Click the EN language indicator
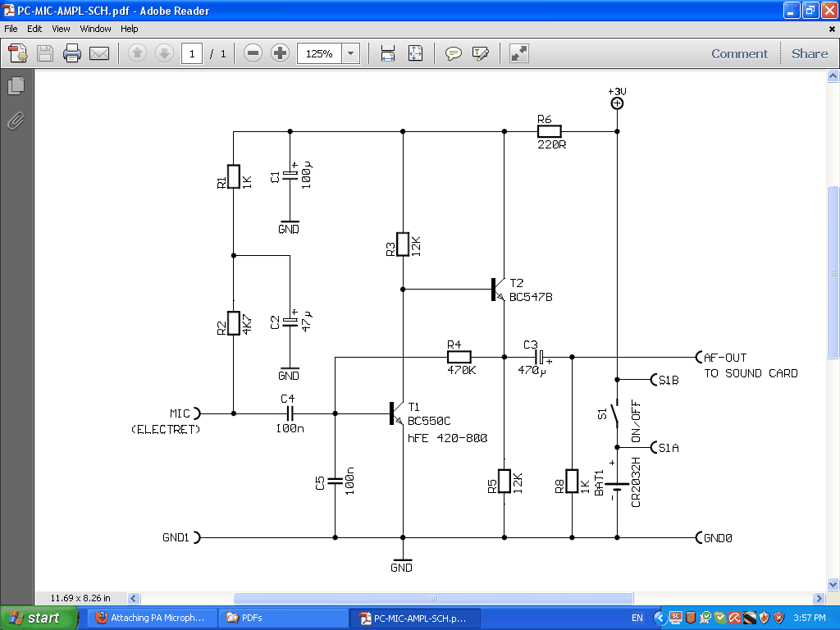Screen dimensions: 840x630 click(x=637, y=618)
